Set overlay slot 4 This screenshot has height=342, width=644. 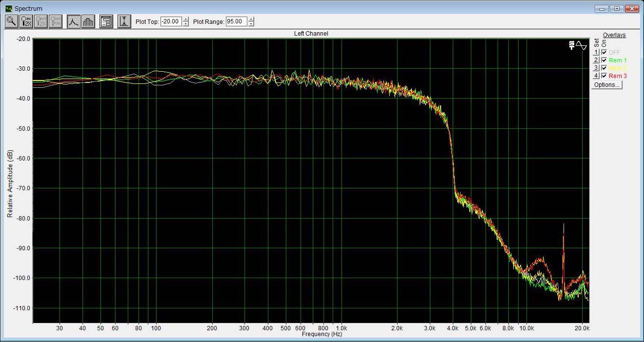[596, 76]
